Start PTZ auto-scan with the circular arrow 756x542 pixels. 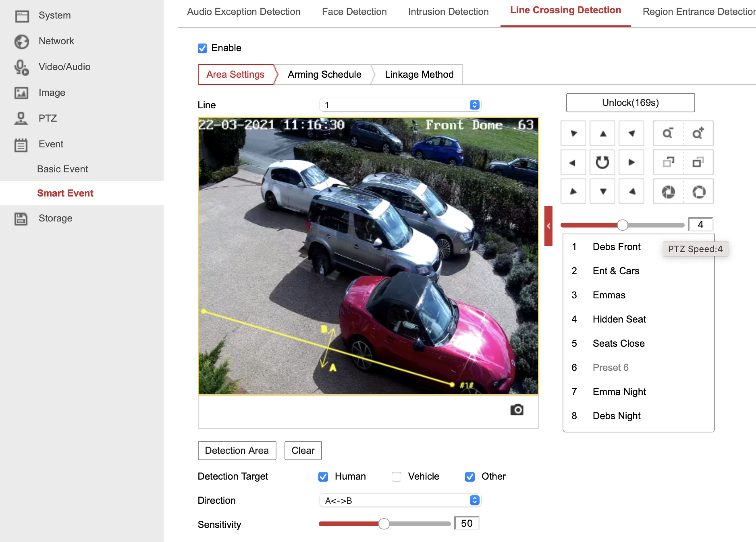coord(602,162)
